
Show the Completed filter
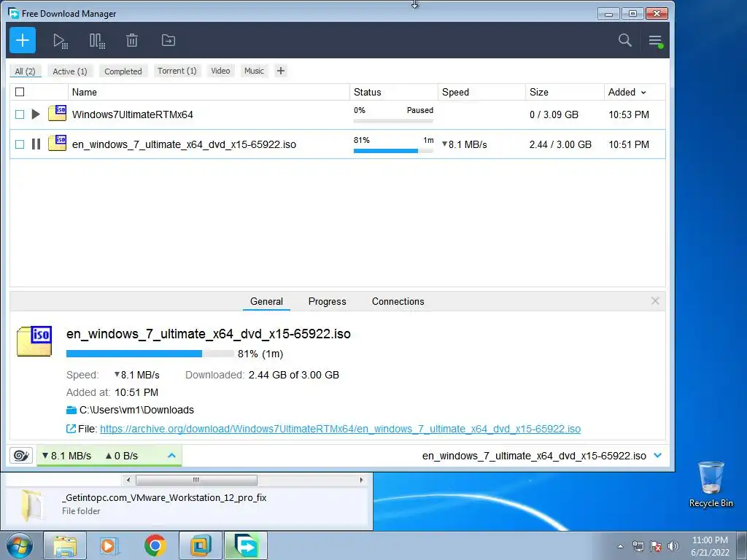tap(123, 71)
